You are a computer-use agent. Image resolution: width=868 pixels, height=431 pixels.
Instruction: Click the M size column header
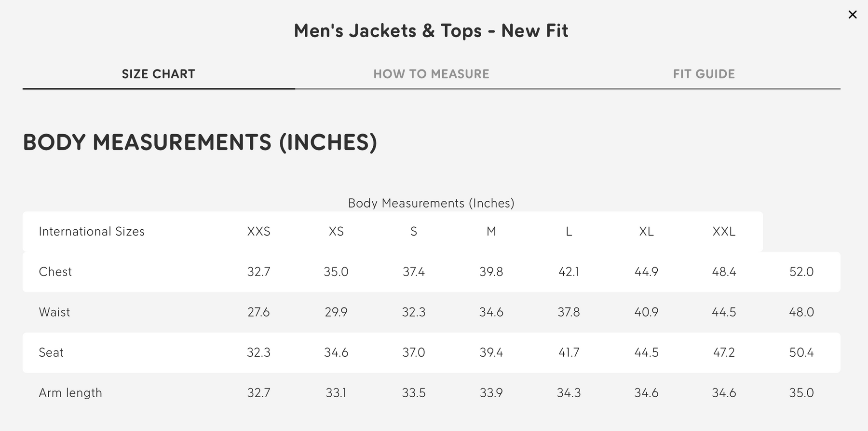(491, 232)
